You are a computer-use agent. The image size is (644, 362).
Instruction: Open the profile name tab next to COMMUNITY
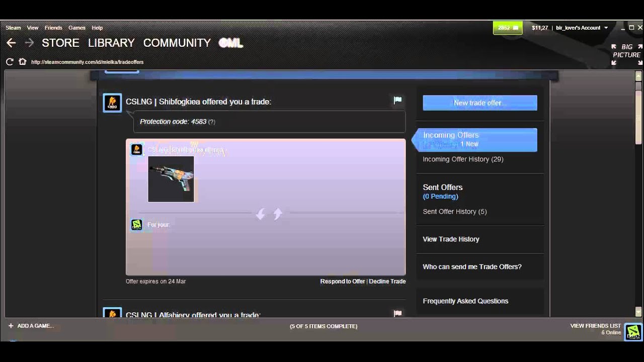pyautogui.click(x=231, y=43)
